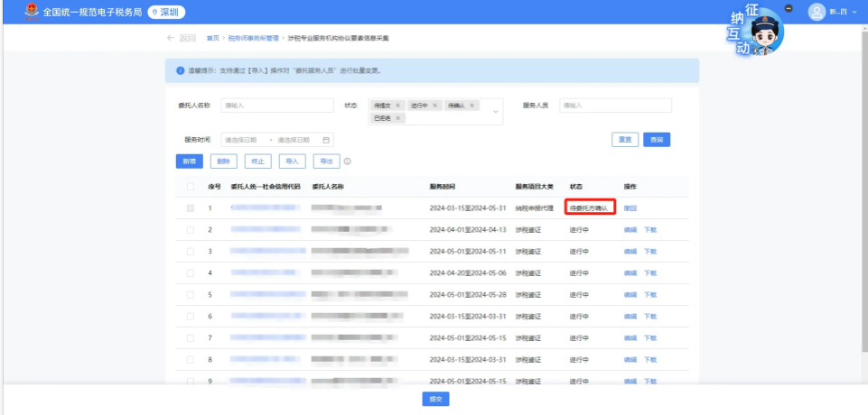Remove the 待确认 status tag

pyautogui.click(x=471, y=105)
